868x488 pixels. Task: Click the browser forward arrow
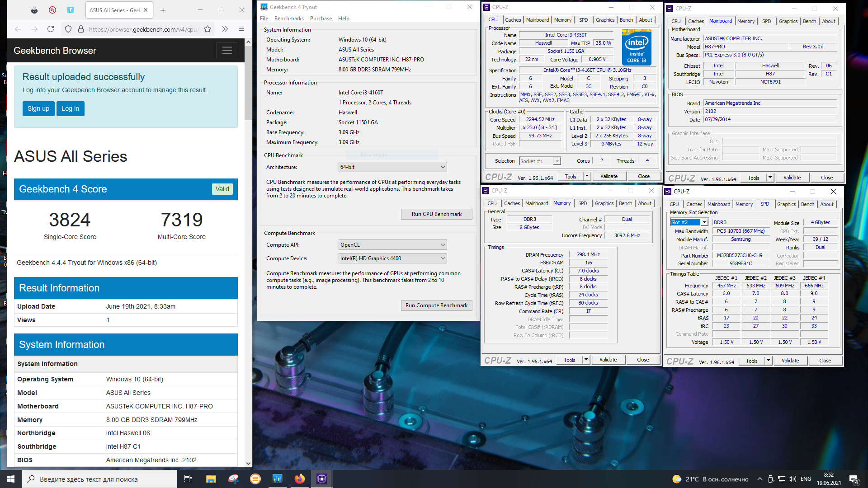click(x=34, y=29)
